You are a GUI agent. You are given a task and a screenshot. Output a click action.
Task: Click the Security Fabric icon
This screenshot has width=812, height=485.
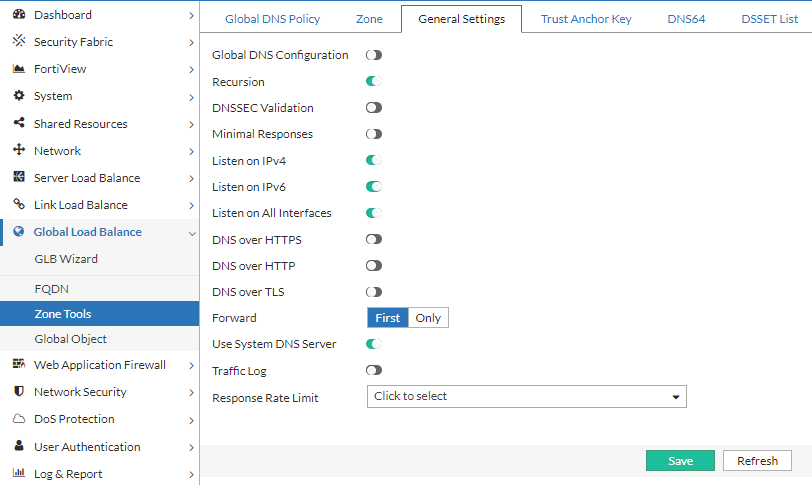click(18, 42)
